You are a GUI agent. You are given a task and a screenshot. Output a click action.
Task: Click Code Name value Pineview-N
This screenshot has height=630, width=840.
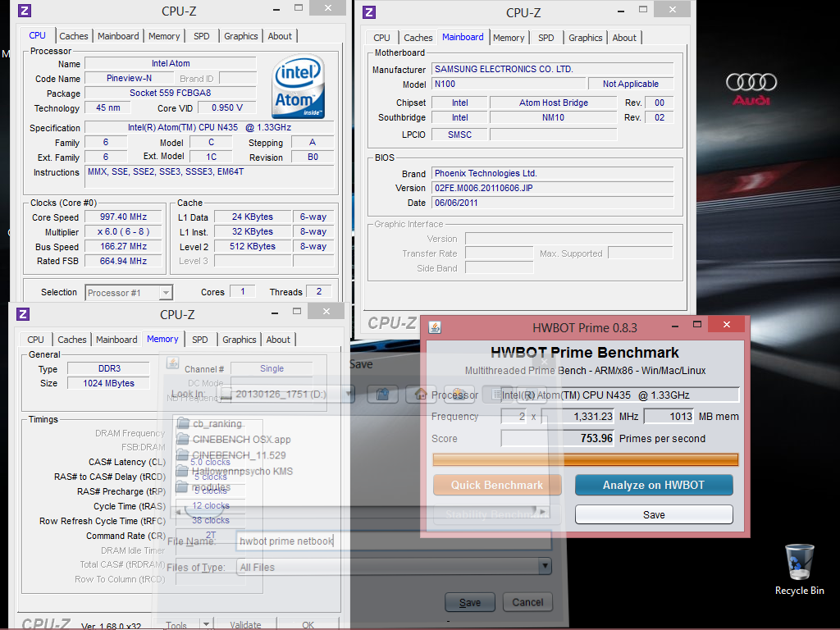click(129, 78)
